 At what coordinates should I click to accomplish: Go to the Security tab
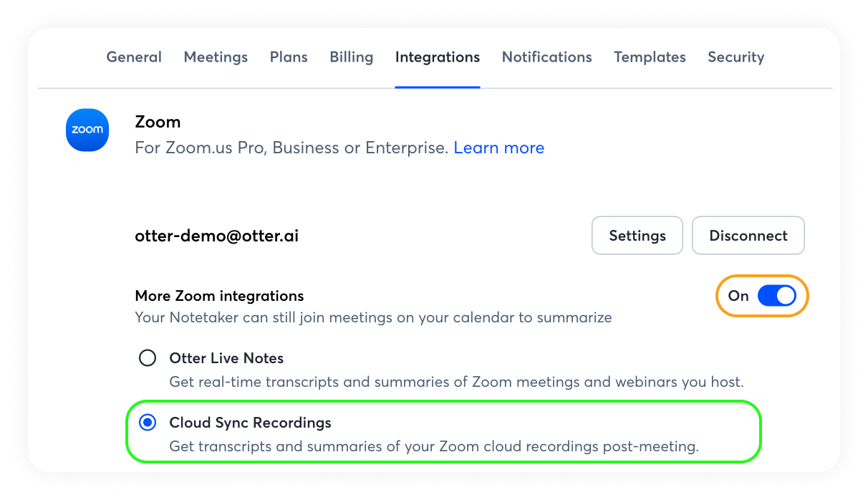coord(736,57)
